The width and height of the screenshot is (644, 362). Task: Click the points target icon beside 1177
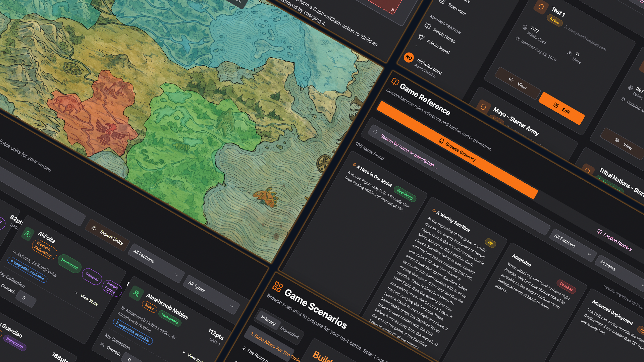tap(525, 27)
